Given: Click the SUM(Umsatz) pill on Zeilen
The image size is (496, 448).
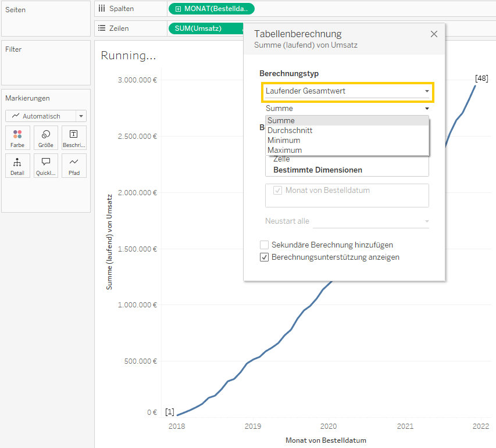Looking at the screenshot, I should pyautogui.click(x=198, y=28).
